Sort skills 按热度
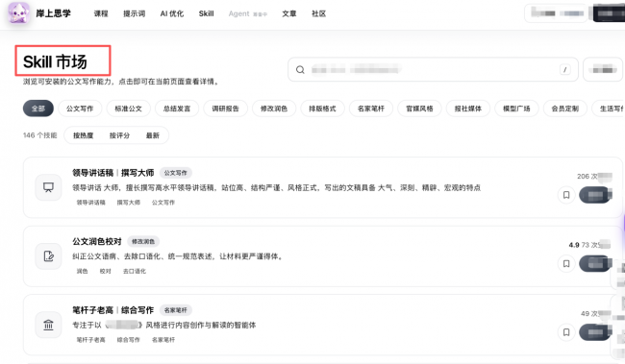Image resolution: width=625 pixels, height=364 pixels. (83, 135)
